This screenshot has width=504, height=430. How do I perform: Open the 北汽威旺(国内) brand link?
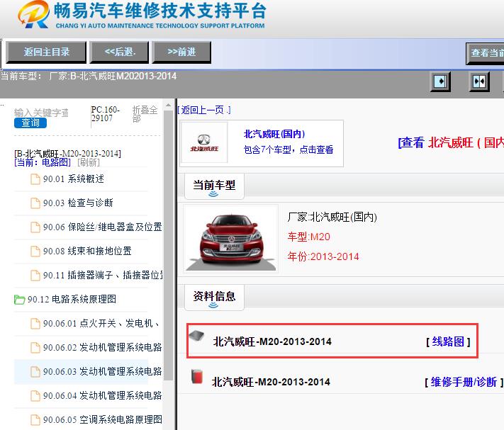274,134
